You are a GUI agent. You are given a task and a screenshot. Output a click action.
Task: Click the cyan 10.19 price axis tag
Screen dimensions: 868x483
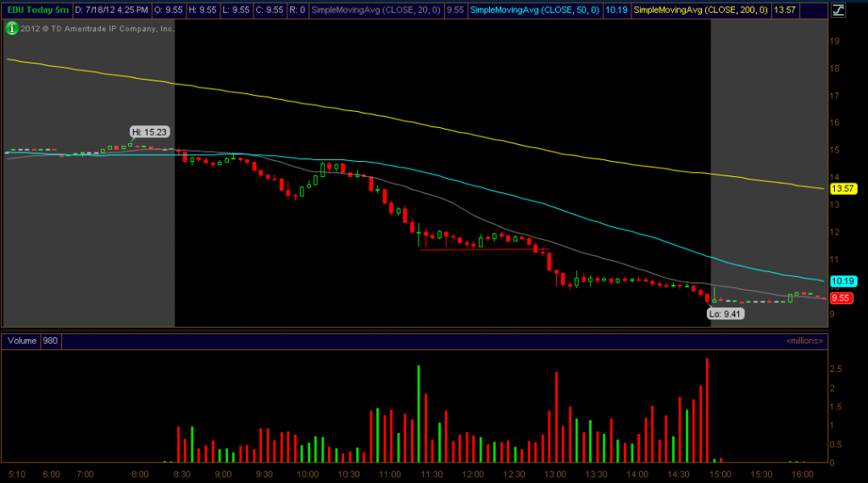point(843,281)
